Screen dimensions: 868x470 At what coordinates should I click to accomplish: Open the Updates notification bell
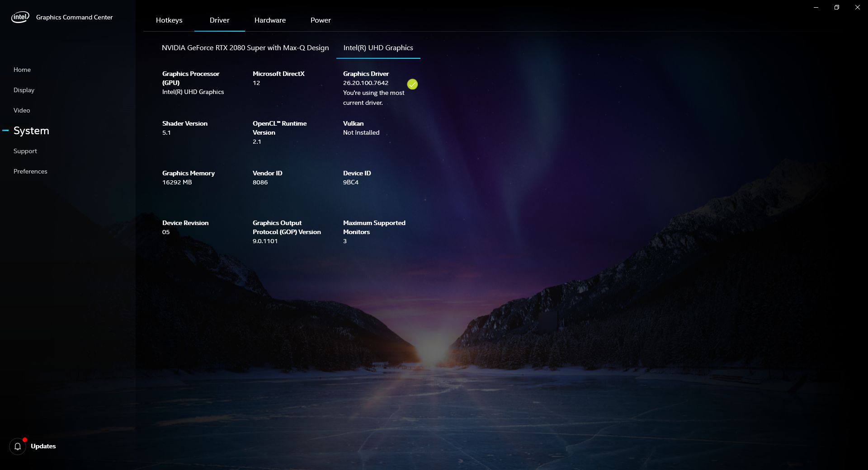[18, 446]
